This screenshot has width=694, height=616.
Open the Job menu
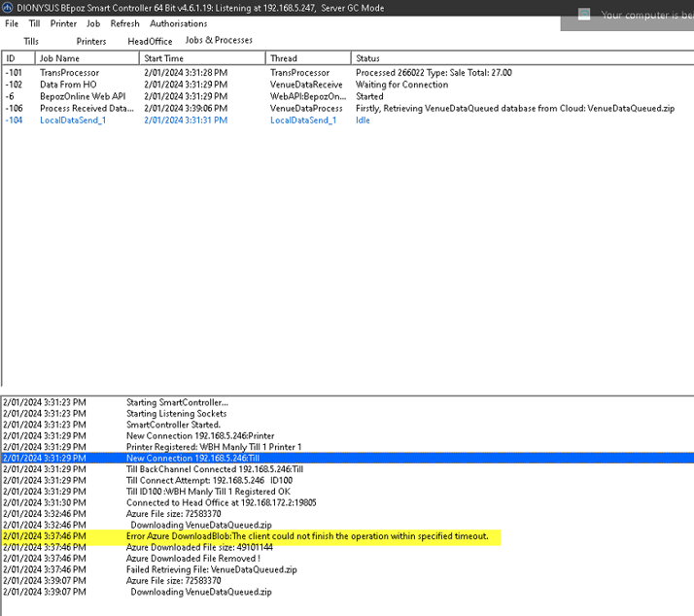[93, 23]
